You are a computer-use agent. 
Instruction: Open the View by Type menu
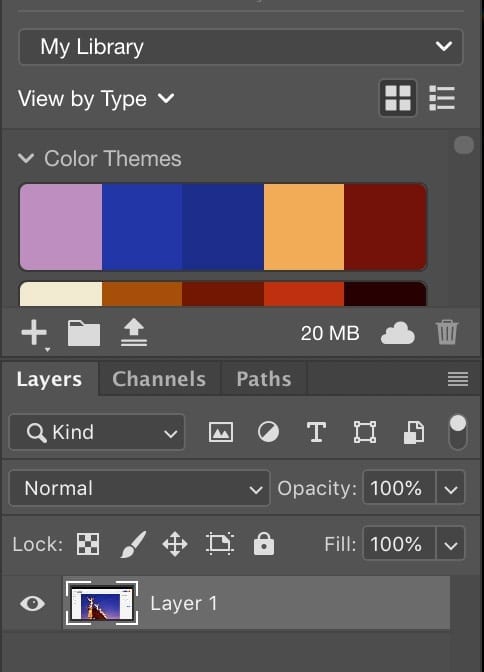[x=96, y=99]
